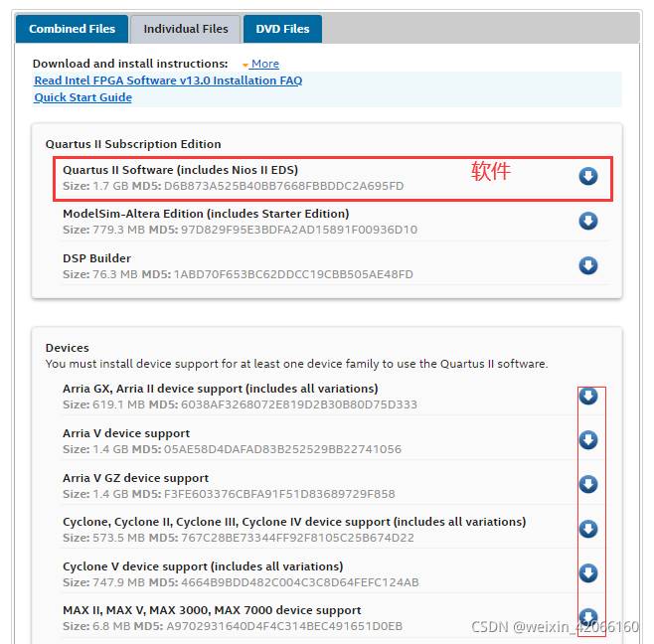Select DSP Builder title text
The width and height of the screenshot is (654, 644).
[96, 258]
